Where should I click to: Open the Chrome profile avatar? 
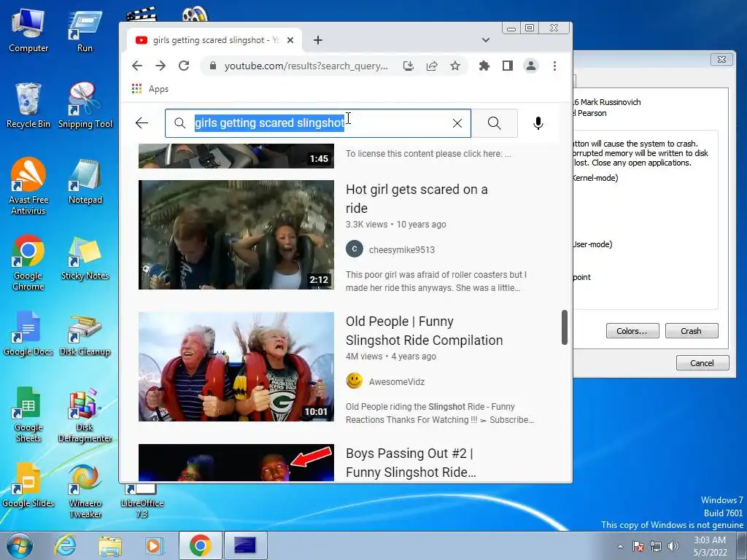[531, 66]
